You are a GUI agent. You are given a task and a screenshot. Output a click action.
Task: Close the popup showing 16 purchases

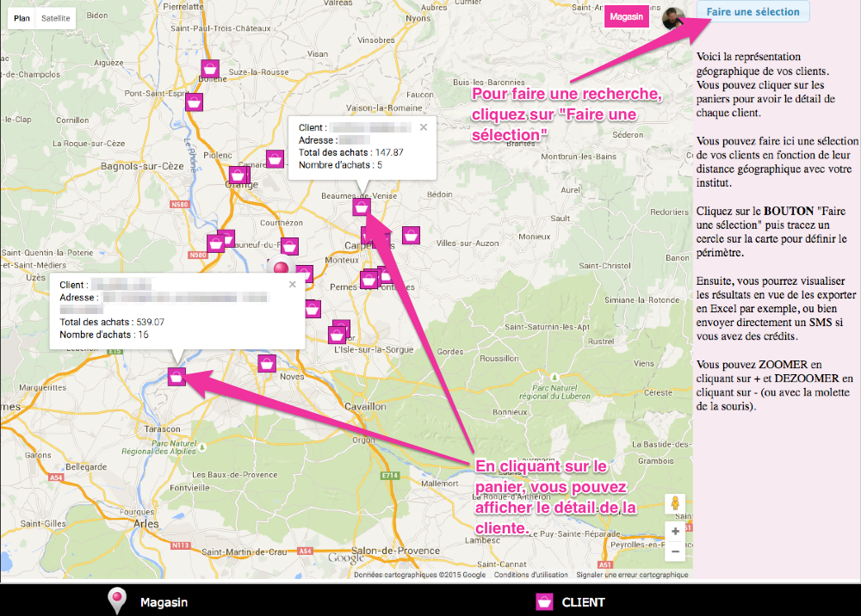(292, 284)
